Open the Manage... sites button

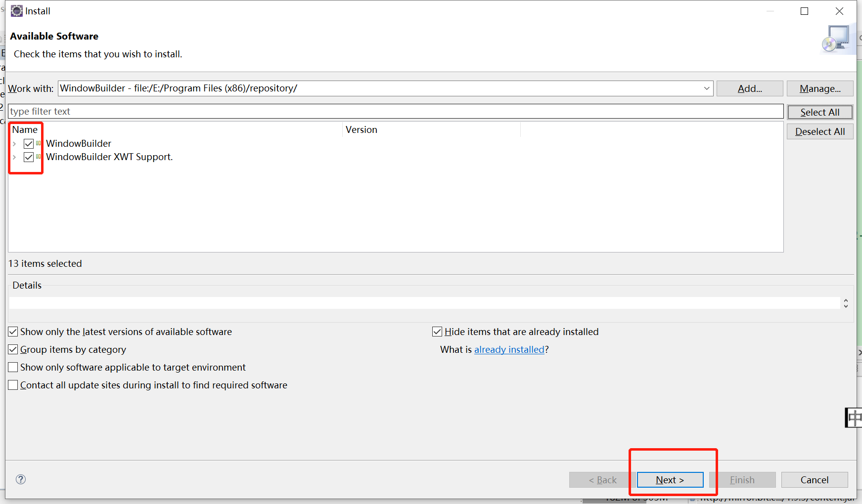820,88
